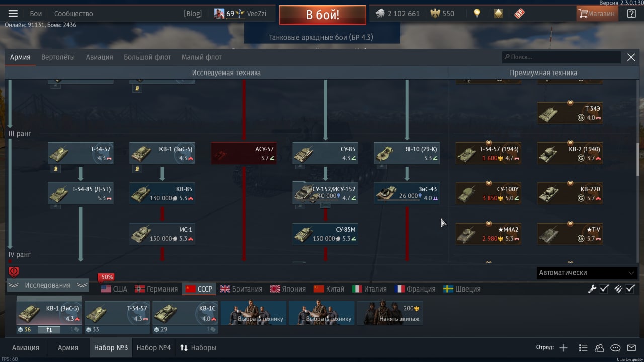This screenshot has height=362, width=644.
Task: Select the АСУ-57 tank in tree
Action: (x=244, y=153)
